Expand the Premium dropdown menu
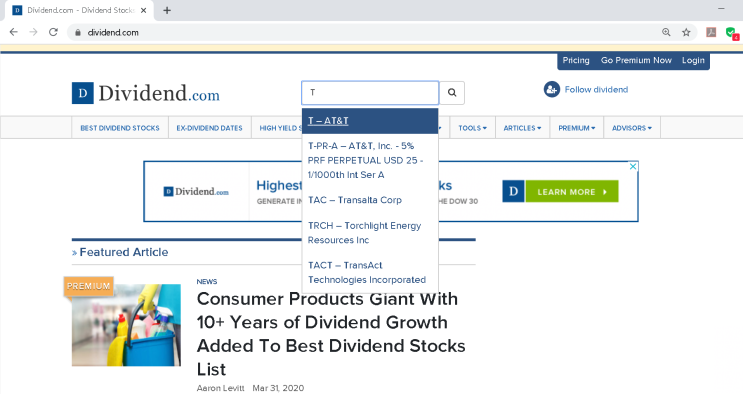 577,128
